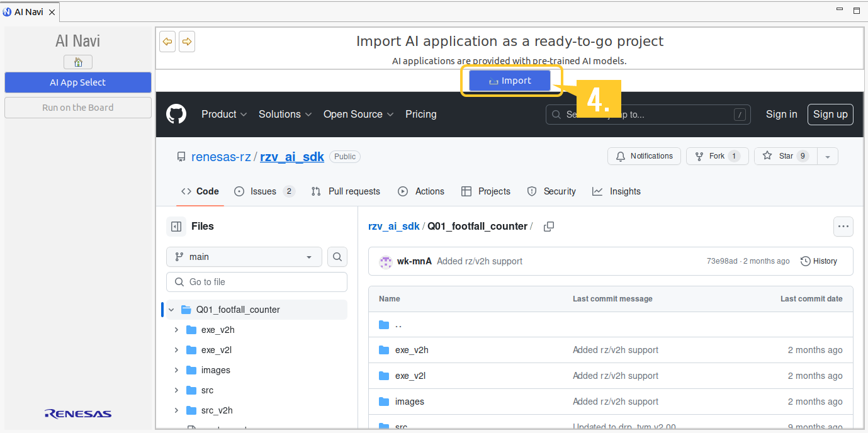Viewport: 868px width, 433px height.
Task: Open the rzv_ai_sdk repository link in the header
Action: (x=292, y=157)
